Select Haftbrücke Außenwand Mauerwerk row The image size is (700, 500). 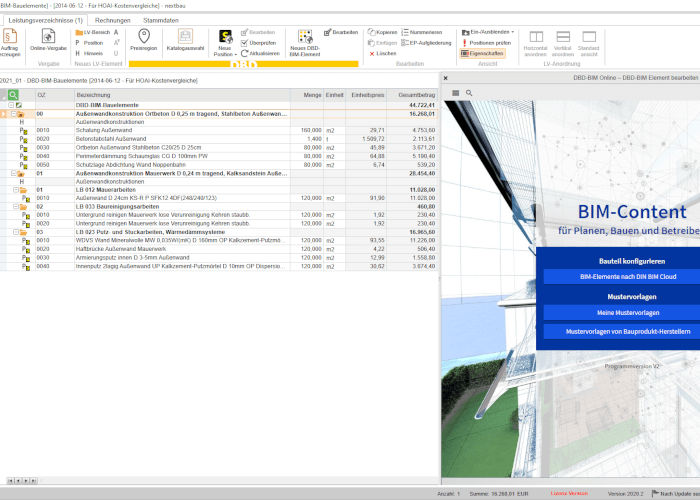[219, 249]
